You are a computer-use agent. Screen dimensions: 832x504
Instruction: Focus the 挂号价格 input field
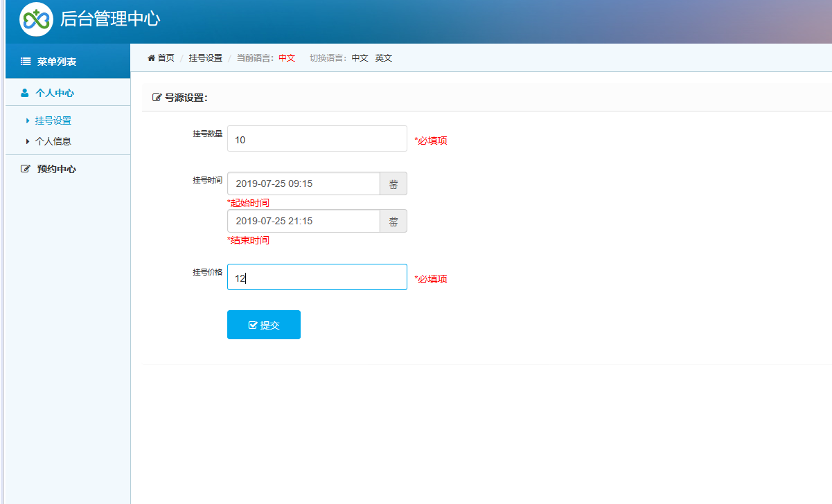317,278
